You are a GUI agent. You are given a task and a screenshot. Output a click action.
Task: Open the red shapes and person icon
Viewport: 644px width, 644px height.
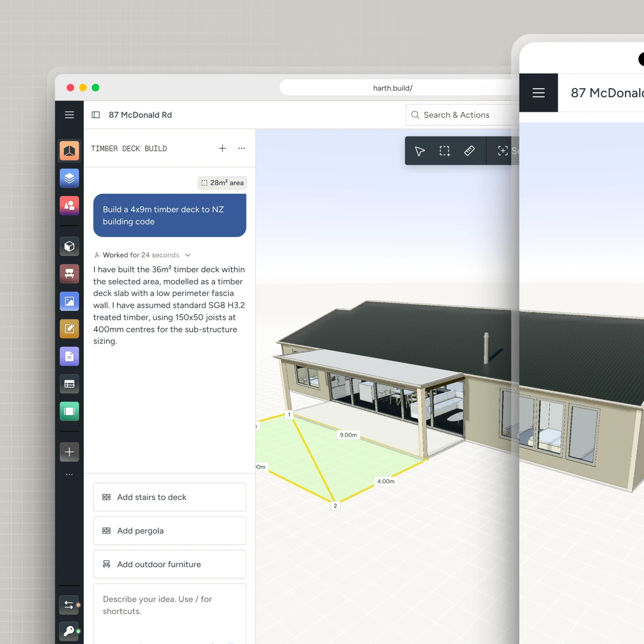point(69,206)
